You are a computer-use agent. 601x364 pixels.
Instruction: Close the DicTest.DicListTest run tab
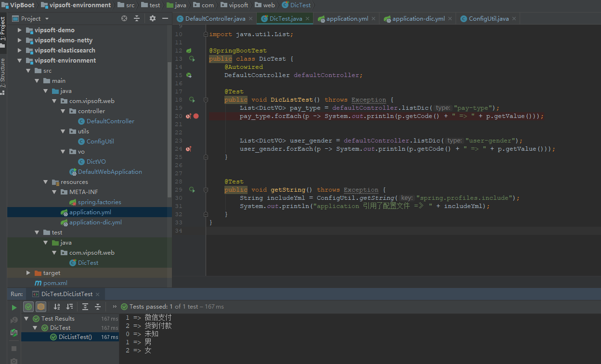click(98, 294)
